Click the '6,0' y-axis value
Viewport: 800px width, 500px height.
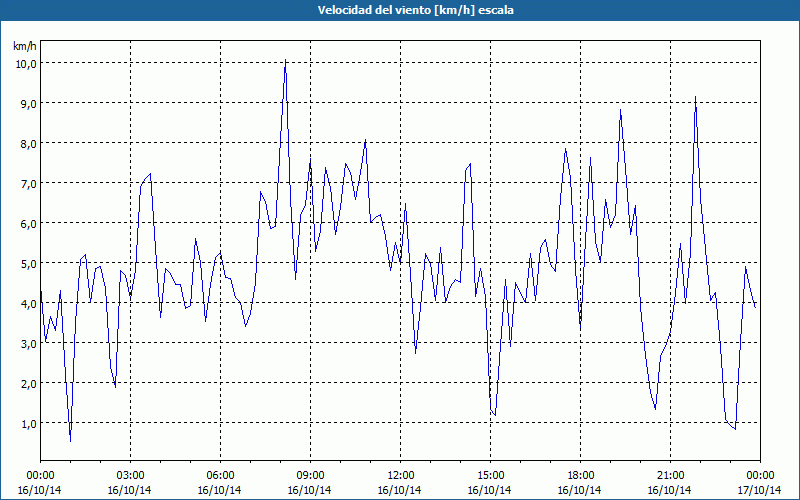(x=29, y=224)
